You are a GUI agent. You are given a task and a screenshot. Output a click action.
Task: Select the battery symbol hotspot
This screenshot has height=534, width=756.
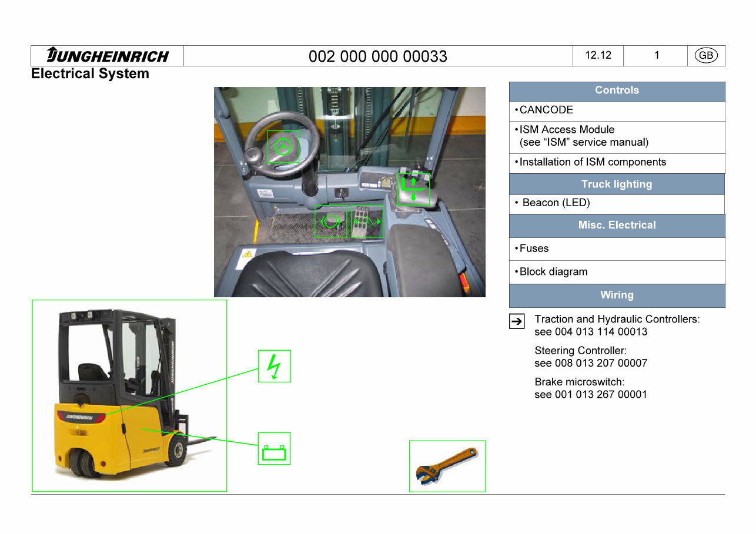pos(274,448)
